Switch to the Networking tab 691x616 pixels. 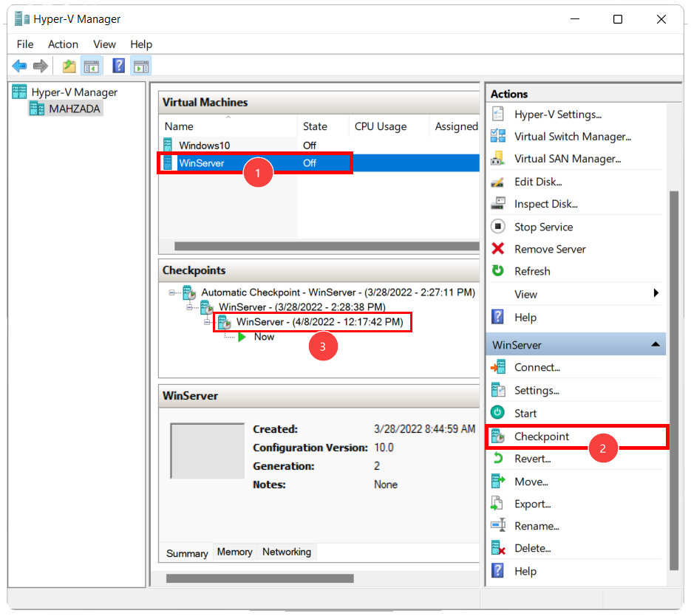[x=287, y=552]
